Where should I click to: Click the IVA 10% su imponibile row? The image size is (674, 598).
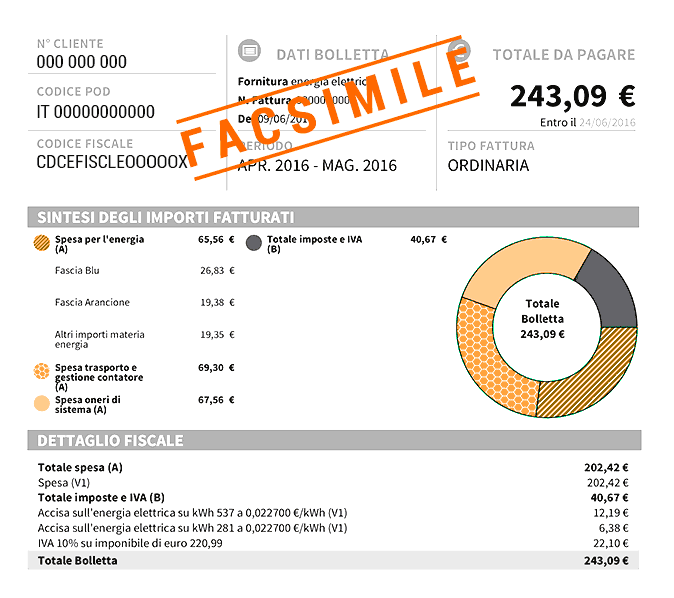pos(333,543)
